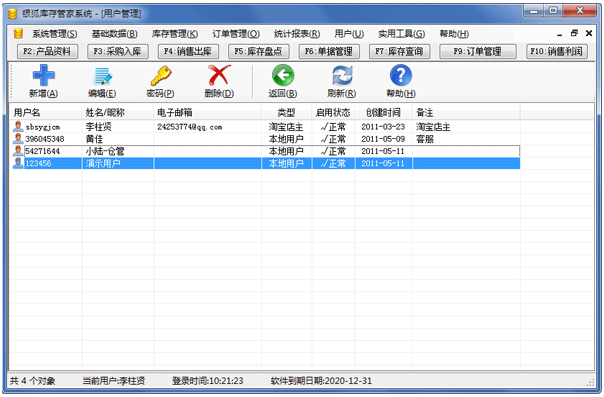Open the 统计报表(R) menu
604x397 pixels.
pos(297,34)
